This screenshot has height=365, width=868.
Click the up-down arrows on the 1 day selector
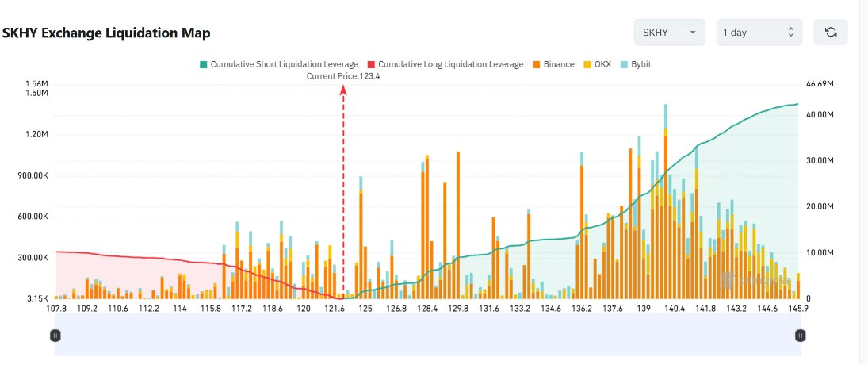[x=790, y=32]
